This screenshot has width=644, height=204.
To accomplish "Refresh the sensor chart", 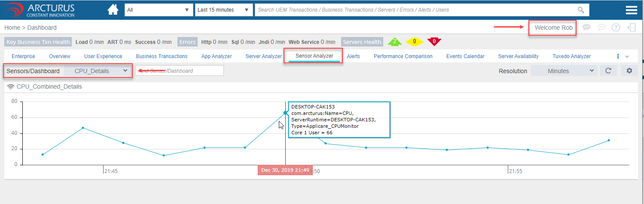I will point(608,71).
